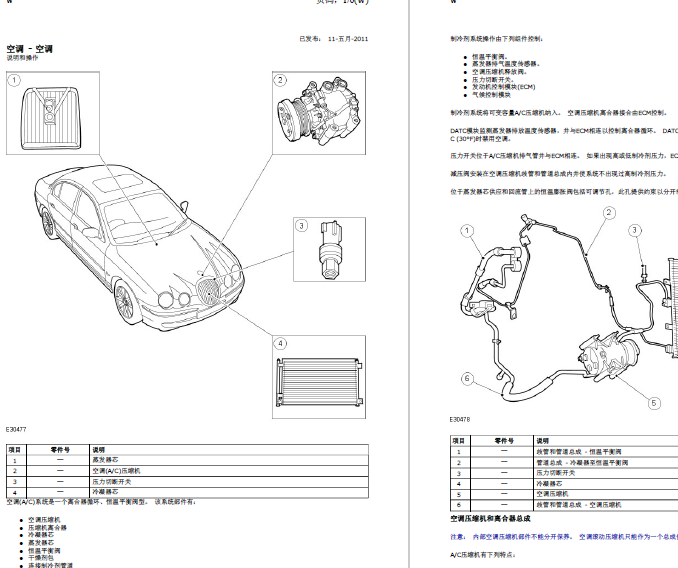678x568 pixels.
Task: Click callout 2 in the right refrigerant line diagram
Action: pos(609,213)
